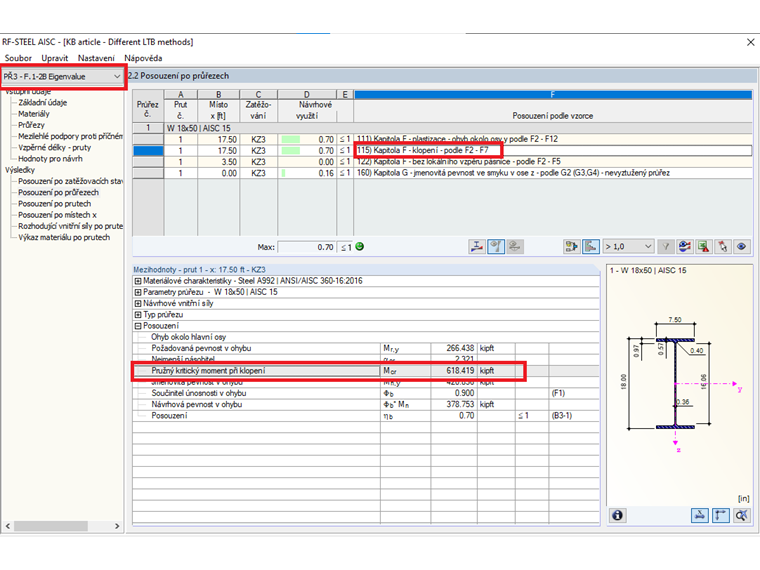Click the 618.419 Mcr value cell
This screenshot has width=760, height=570.
(454, 371)
